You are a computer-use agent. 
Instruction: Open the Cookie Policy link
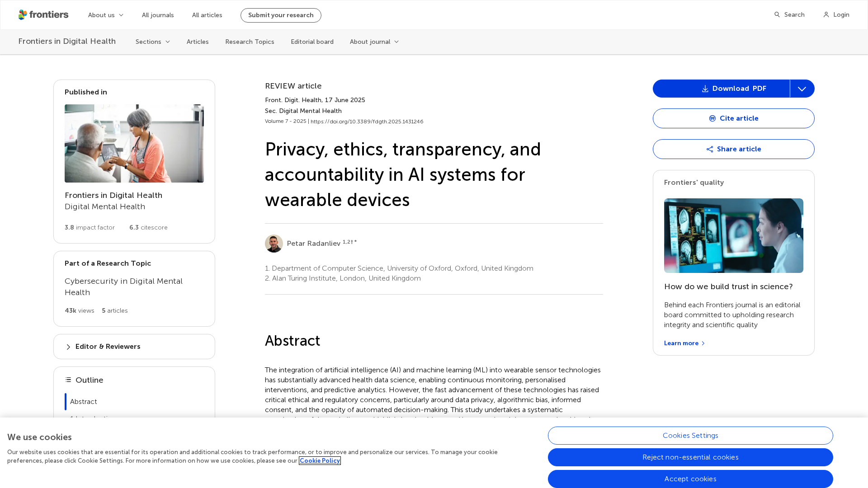tap(320, 460)
